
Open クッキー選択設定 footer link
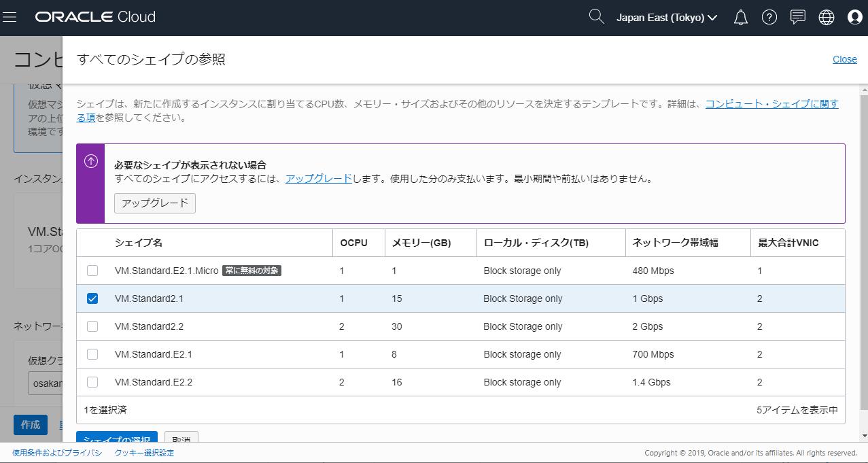tap(144, 453)
